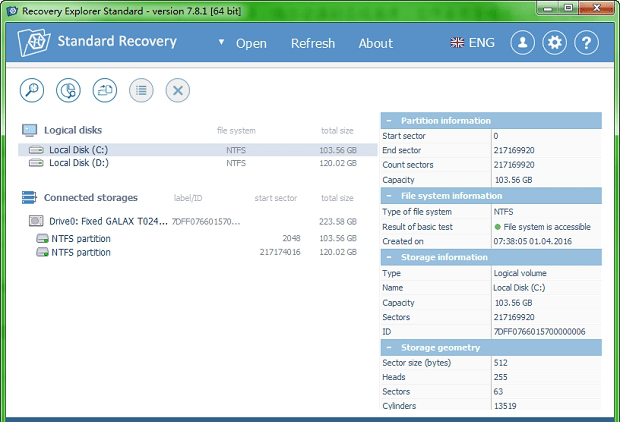
Task: Click the scan storage magnifier icon
Action: pos(32,91)
